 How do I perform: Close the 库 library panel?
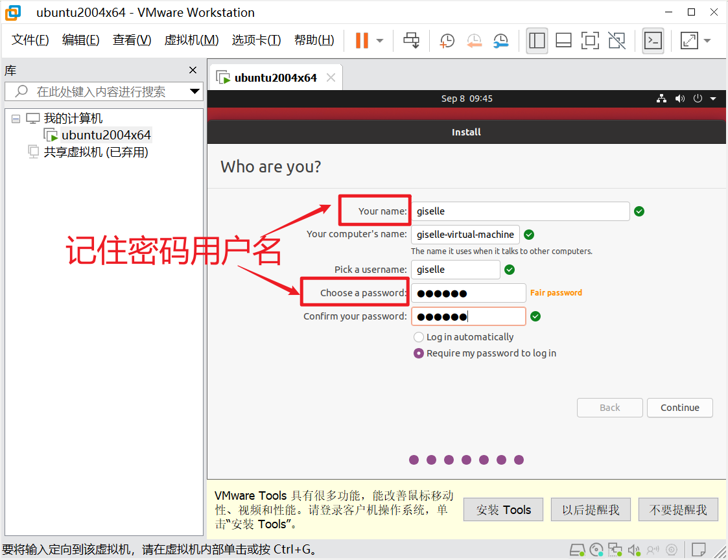193,70
